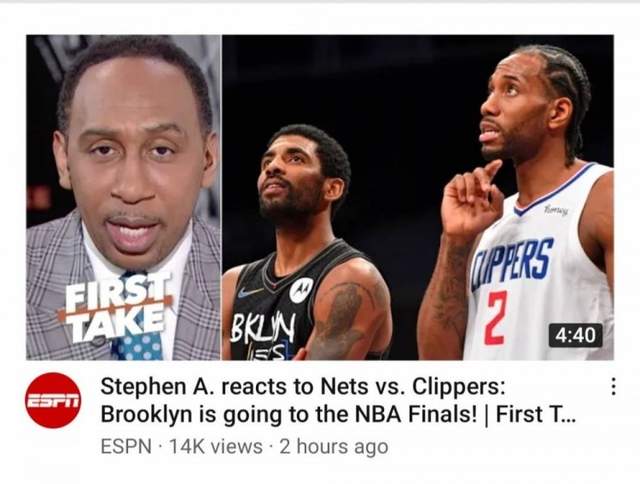Open video titled Stephen A. reacts to Nets

(302, 386)
